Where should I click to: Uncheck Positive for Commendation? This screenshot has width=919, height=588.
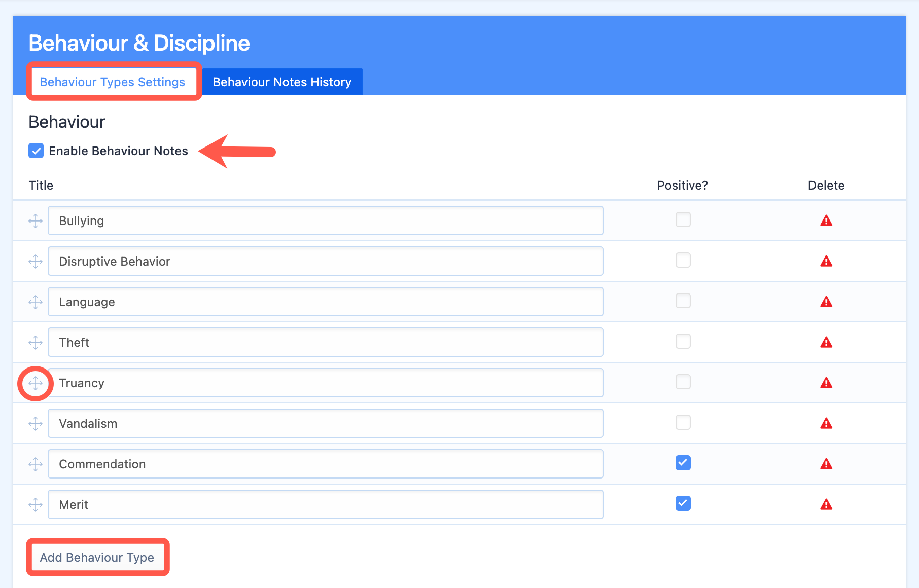point(683,463)
